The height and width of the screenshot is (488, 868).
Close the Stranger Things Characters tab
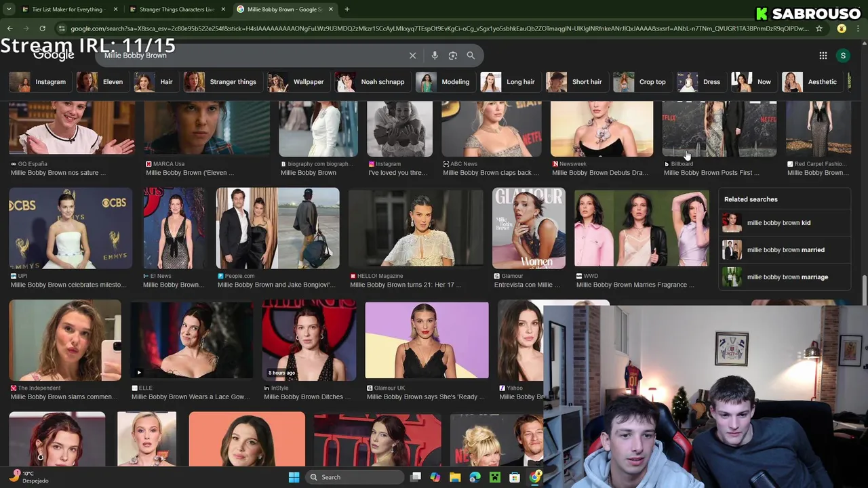pyautogui.click(x=223, y=9)
